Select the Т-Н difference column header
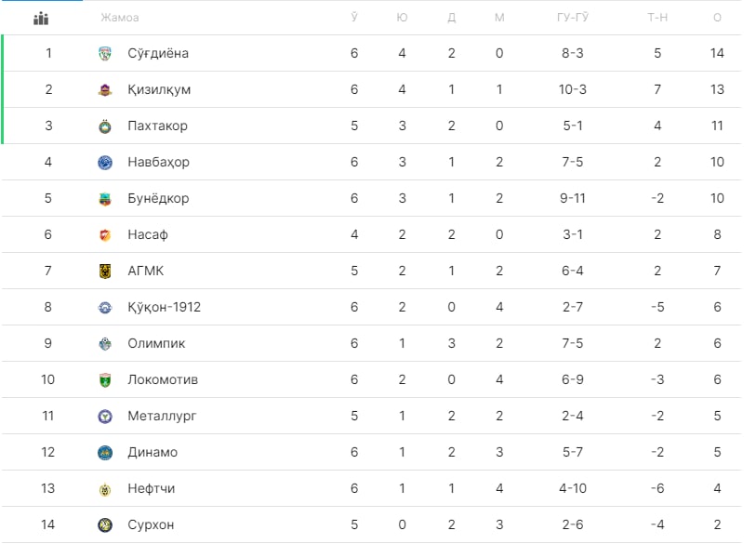 [x=657, y=18]
